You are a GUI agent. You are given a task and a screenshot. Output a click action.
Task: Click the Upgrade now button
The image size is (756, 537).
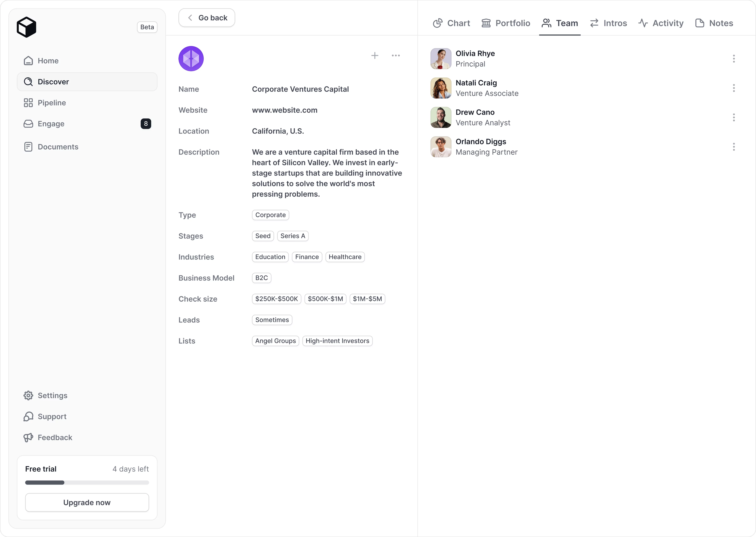click(x=87, y=503)
